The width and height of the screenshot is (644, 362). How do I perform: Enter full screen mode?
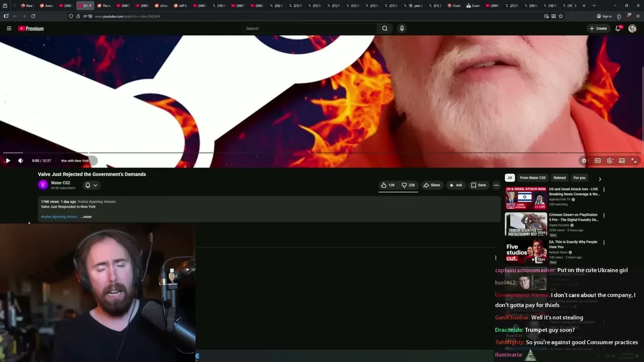[x=634, y=161]
